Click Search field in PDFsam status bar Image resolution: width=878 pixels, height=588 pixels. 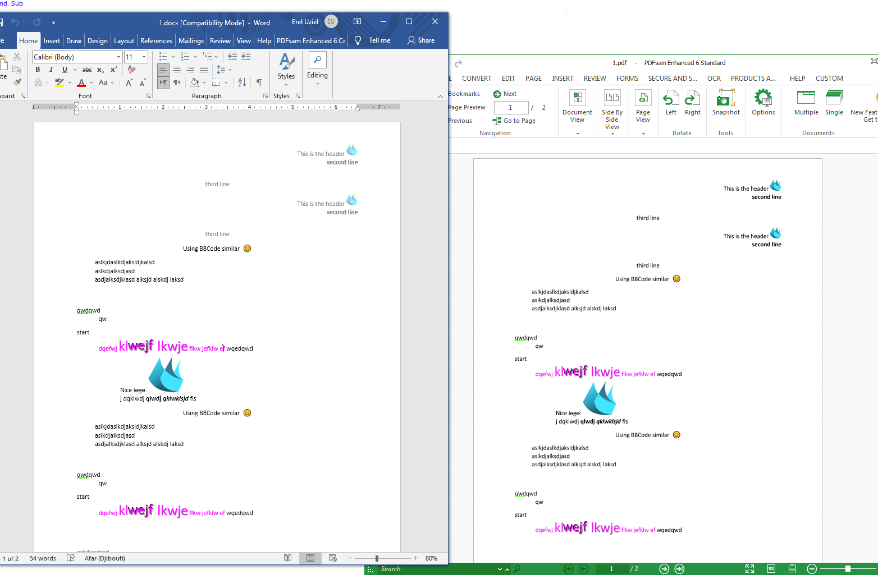(438, 569)
